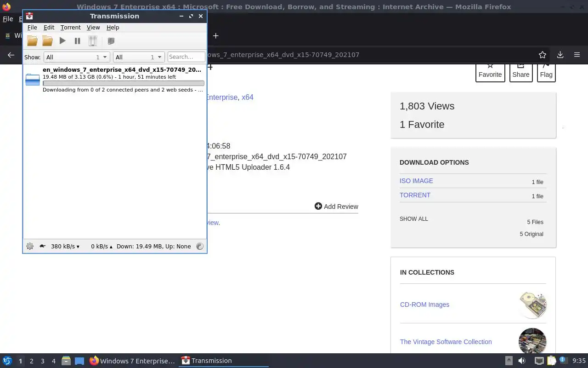Click 'Downloading from 0 of 2 connected peers' text
Screen dimensions: 588x368
pos(123,90)
